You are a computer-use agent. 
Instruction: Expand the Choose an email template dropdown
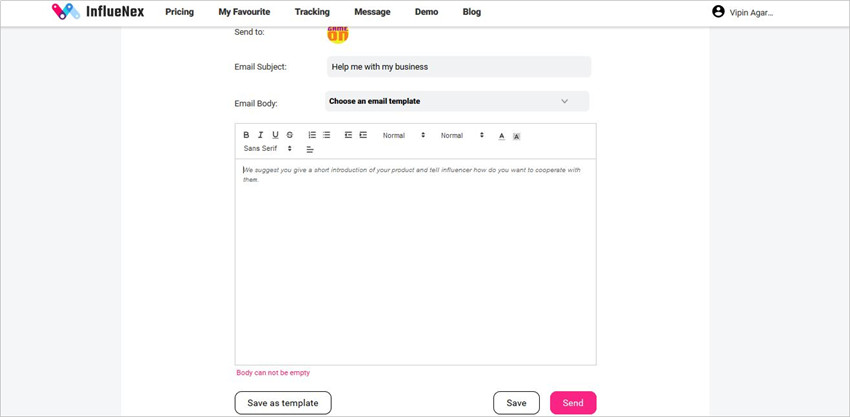(x=457, y=101)
